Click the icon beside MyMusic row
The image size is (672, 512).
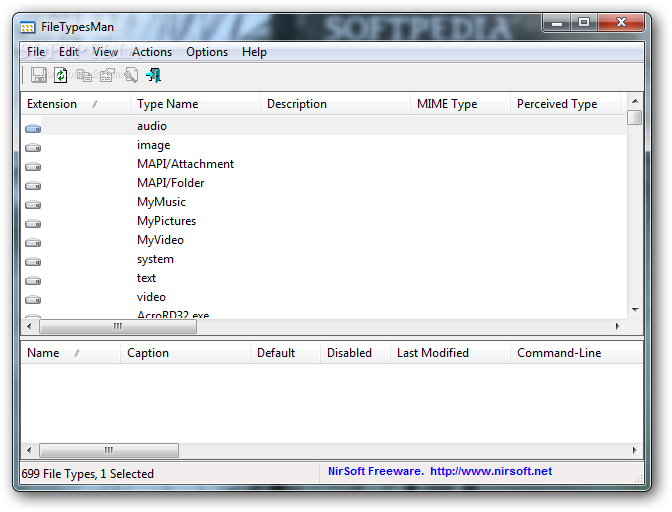coord(33,204)
